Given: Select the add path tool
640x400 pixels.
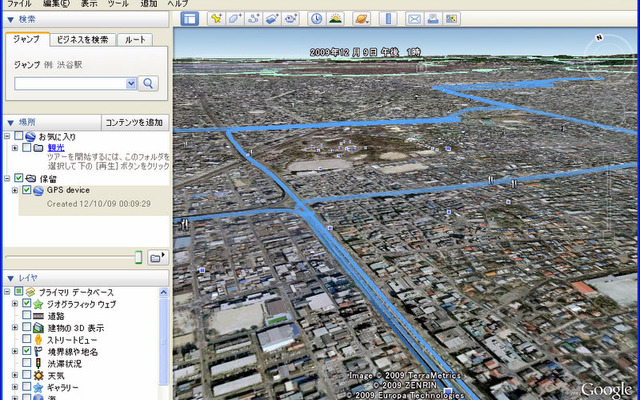Looking at the screenshot, I should (x=253, y=19).
